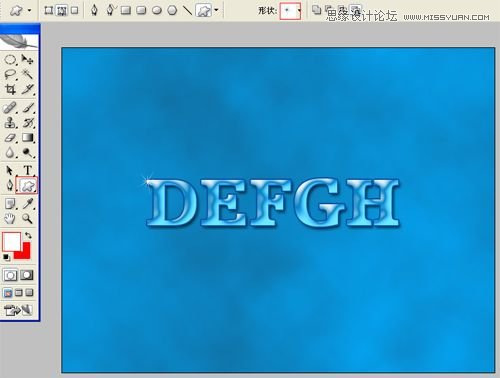The height and width of the screenshot is (378, 500).
Task: Choose the Polygon shape tool in options bar
Action: coord(172,10)
